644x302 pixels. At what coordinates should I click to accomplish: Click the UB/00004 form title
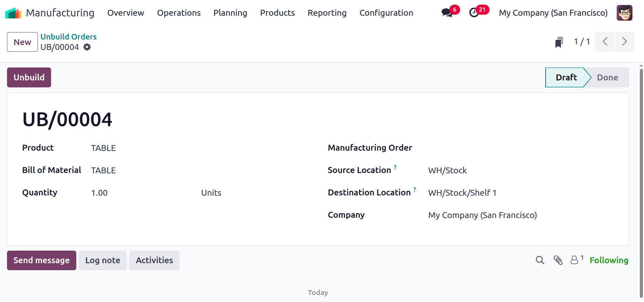67,120
